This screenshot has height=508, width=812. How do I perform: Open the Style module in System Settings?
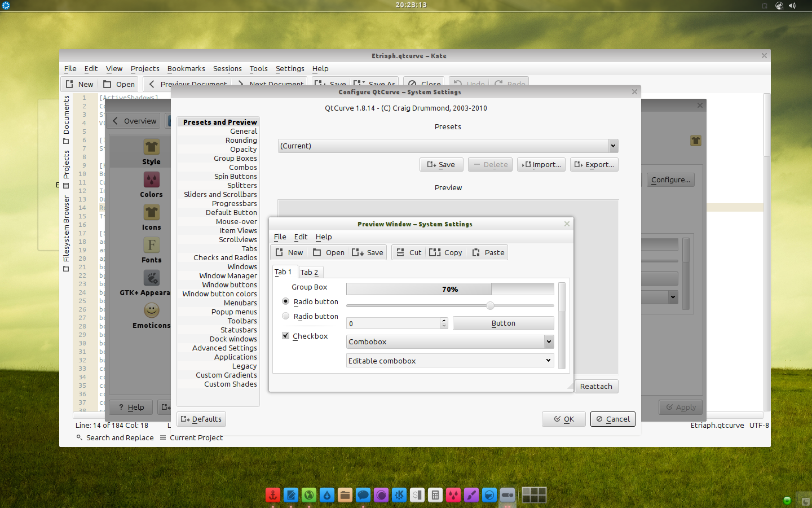pos(151,152)
